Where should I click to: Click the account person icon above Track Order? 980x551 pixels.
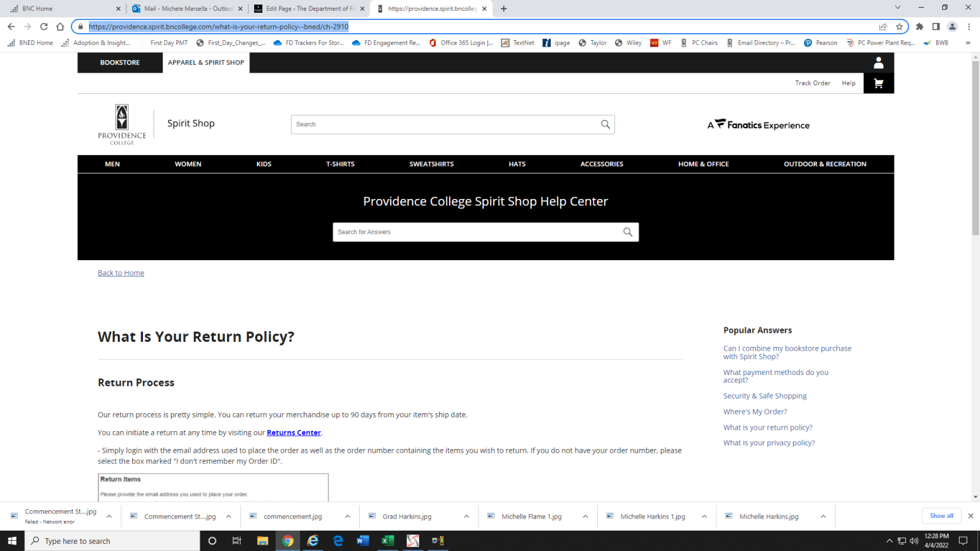pyautogui.click(x=879, y=62)
